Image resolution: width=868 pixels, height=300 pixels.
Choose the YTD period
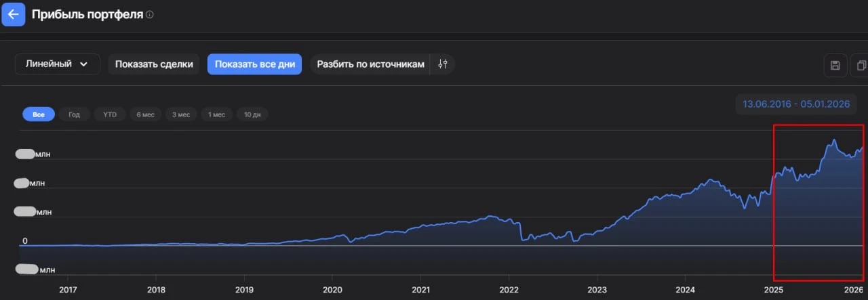[110, 114]
